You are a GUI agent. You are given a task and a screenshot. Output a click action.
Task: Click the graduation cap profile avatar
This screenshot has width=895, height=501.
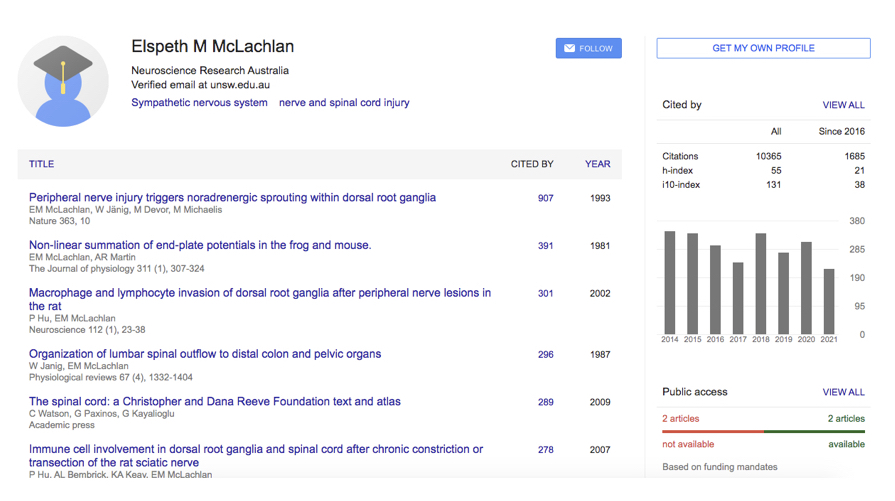pyautogui.click(x=63, y=81)
